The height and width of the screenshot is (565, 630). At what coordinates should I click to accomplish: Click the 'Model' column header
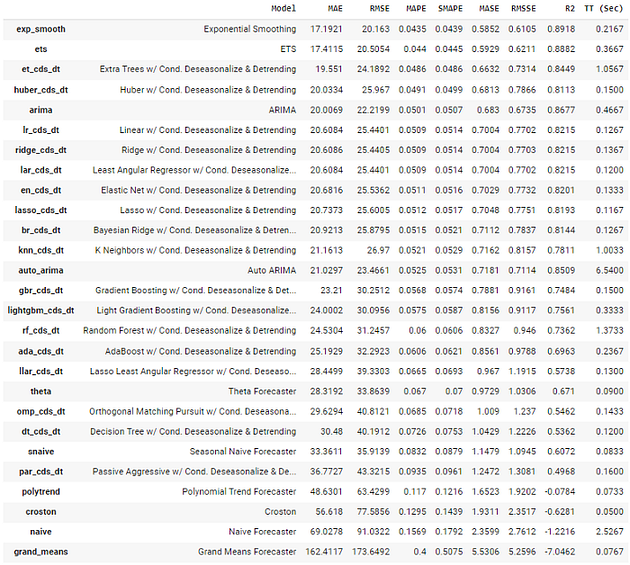click(283, 8)
